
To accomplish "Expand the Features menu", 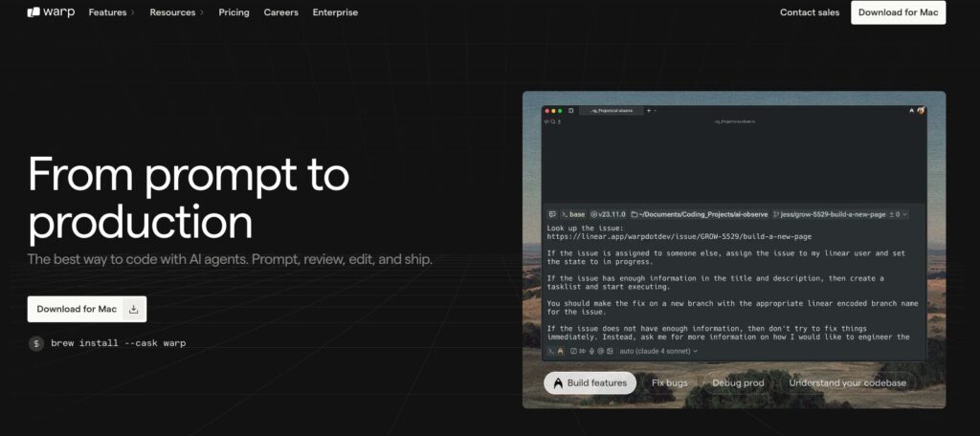I will (111, 12).
